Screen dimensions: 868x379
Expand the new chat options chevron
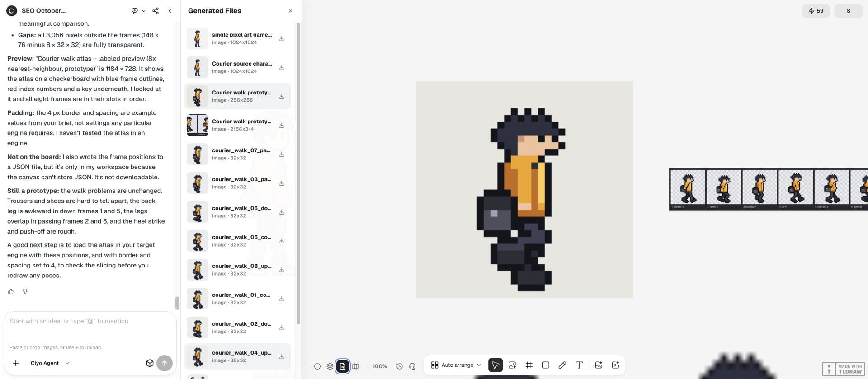pyautogui.click(x=144, y=11)
